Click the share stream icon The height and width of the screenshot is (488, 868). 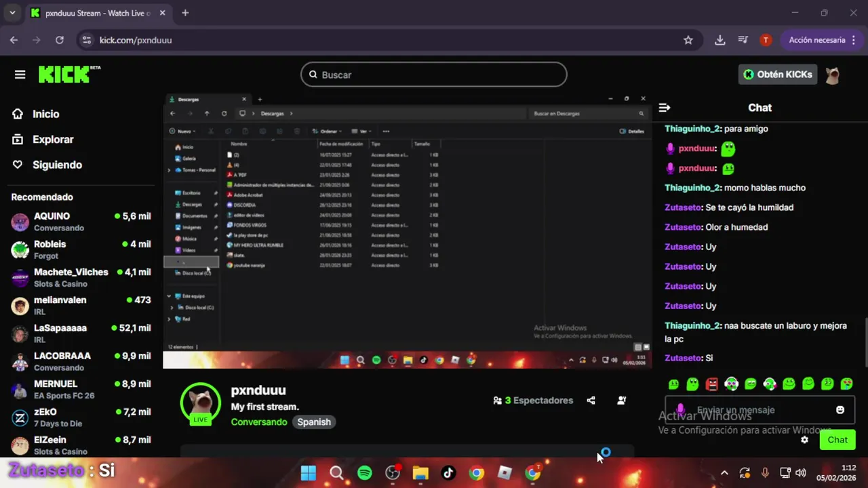point(591,401)
